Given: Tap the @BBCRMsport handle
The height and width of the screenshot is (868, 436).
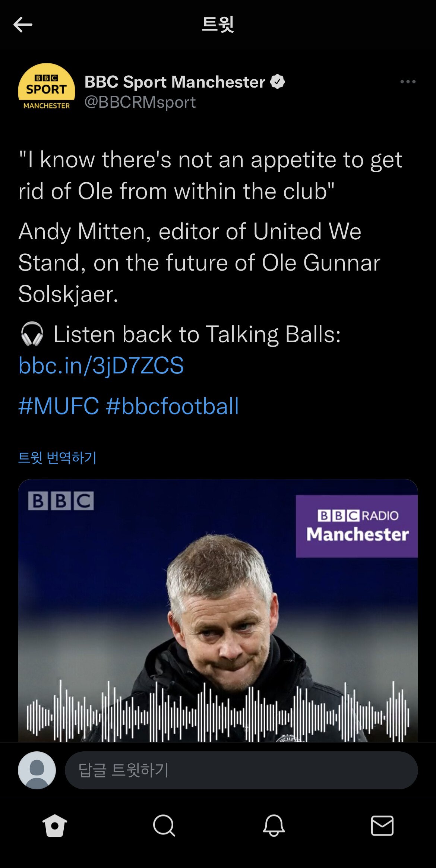Looking at the screenshot, I should [140, 102].
